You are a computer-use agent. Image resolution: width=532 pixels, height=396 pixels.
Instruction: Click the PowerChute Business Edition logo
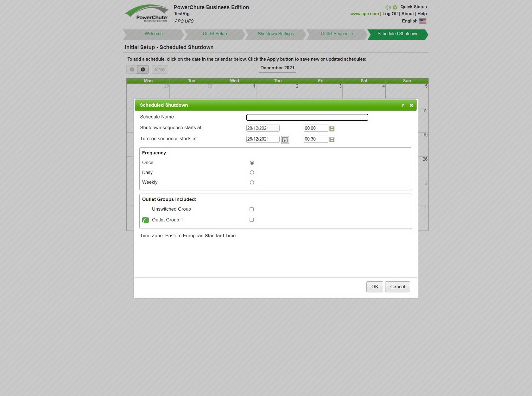point(147,14)
